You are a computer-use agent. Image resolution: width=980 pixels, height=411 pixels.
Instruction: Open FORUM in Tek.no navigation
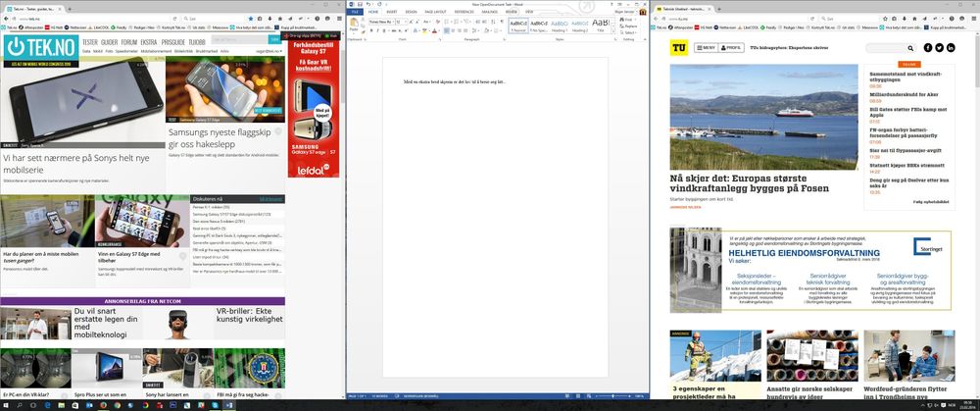coord(129,42)
